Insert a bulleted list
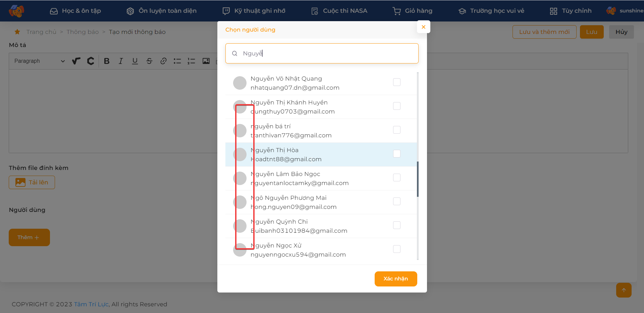644x313 pixels. click(177, 61)
